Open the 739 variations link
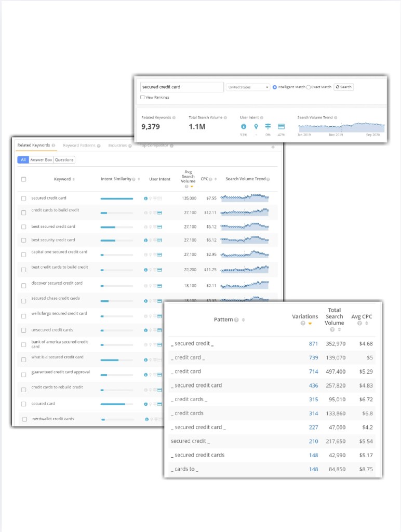The width and height of the screenshot is (401, 532). 313,357
